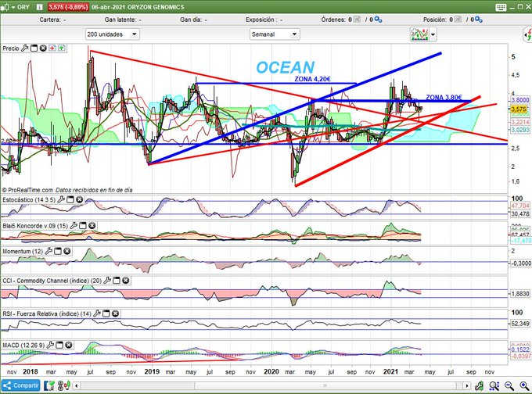Click the zoom fit magnifier with arrows
This screenshot has height=394, width=532.
click(494, 385)
